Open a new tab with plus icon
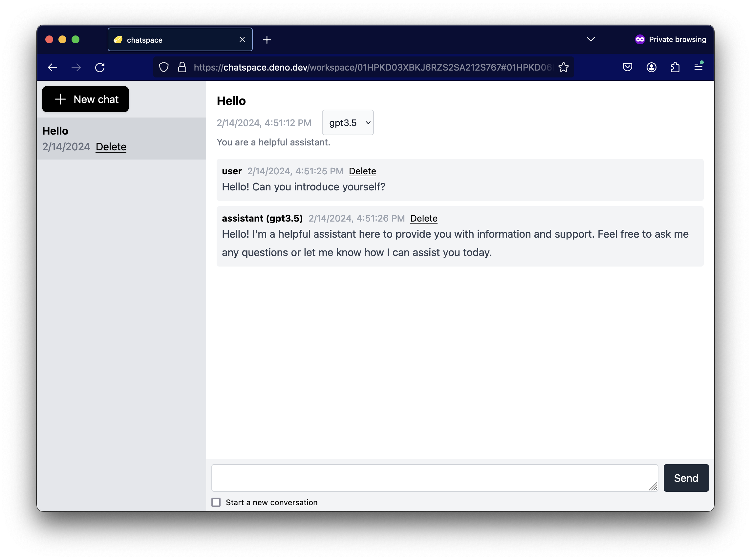Screen dimensions: 751x560 267,40
